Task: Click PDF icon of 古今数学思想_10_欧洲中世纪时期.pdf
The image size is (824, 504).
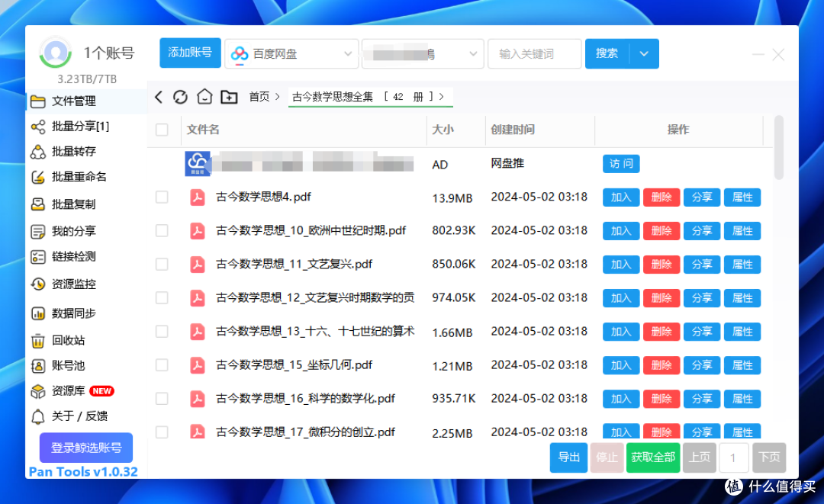Action: coord(198,231)
